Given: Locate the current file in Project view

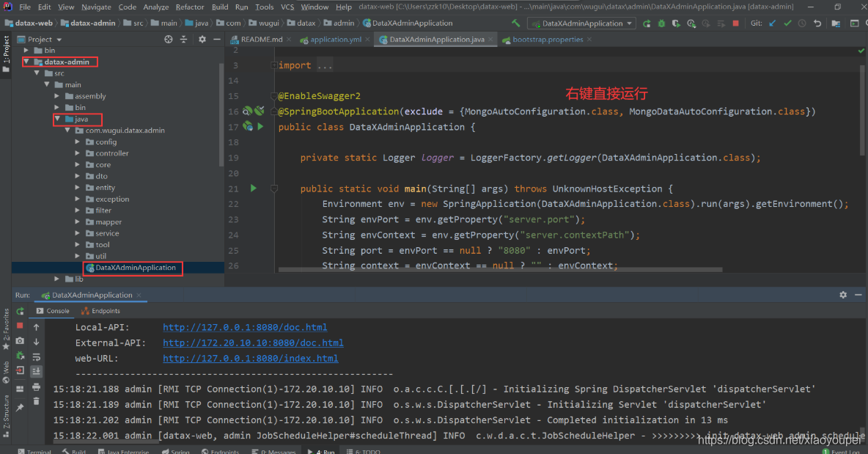Looking at the screenshot, I should 169,40.
